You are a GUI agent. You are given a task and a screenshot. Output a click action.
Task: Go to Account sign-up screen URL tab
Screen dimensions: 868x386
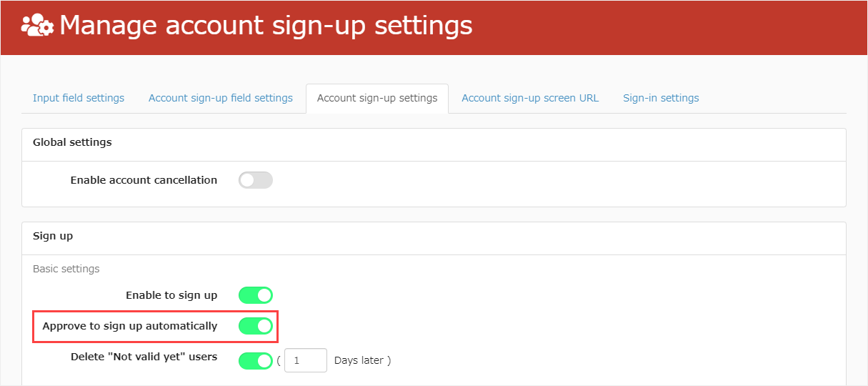pyautogui.click(x=530, y=98)
